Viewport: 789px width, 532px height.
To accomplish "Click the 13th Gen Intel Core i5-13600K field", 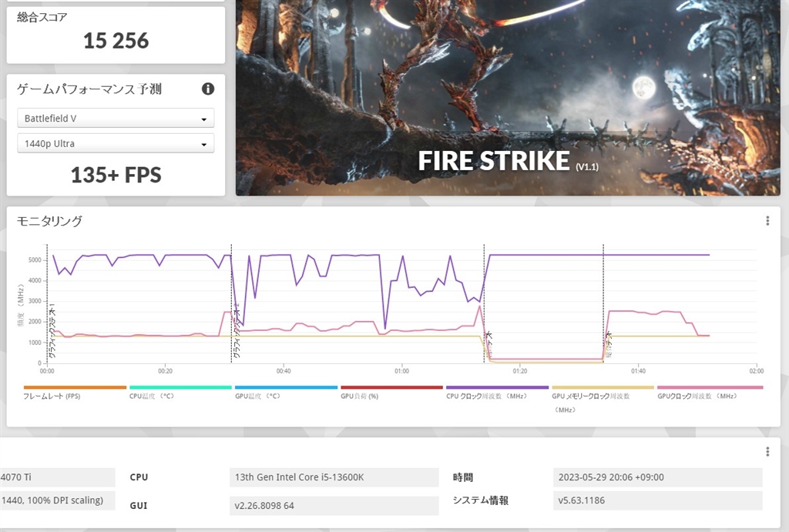I will (334, 477).
